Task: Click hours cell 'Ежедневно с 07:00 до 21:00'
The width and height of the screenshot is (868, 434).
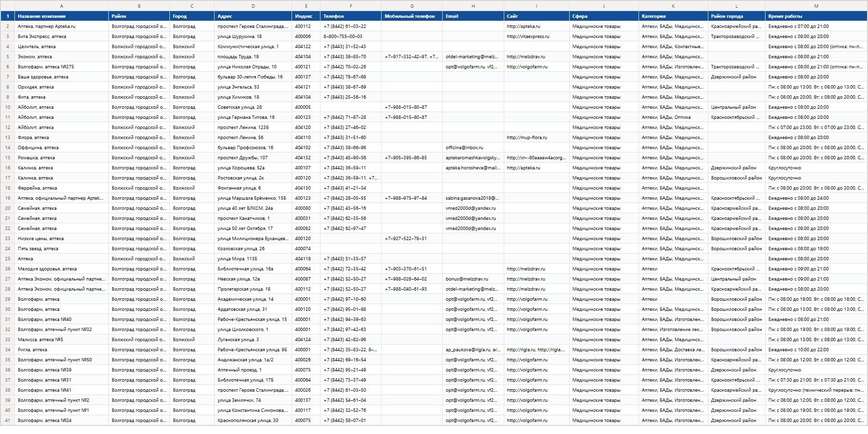Action: (x=816, y=26)
